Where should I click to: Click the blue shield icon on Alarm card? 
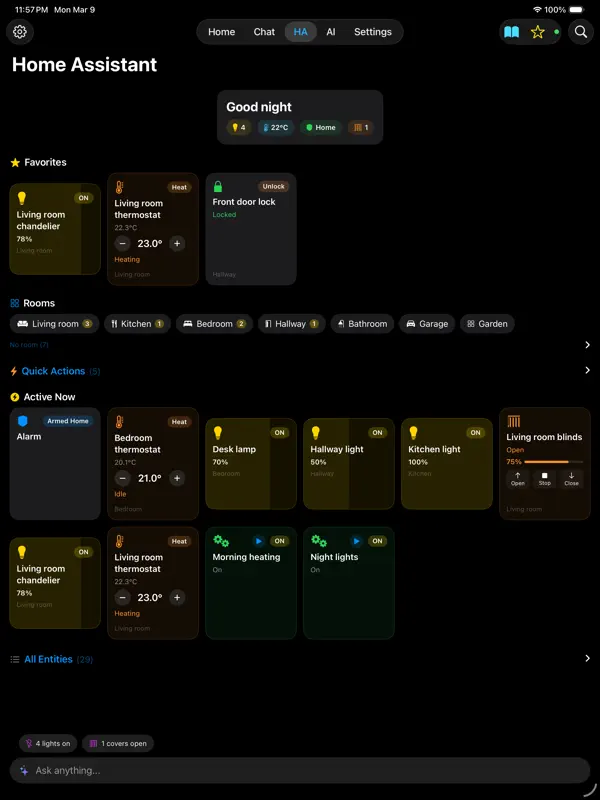[22, 421]
